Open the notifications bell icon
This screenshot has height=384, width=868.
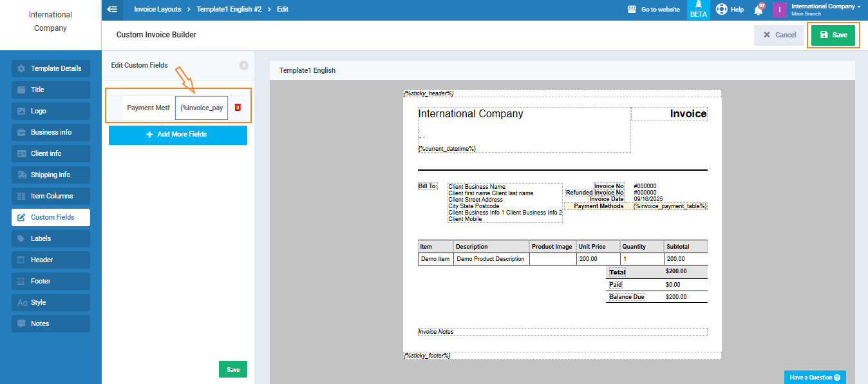click(759, 10)
